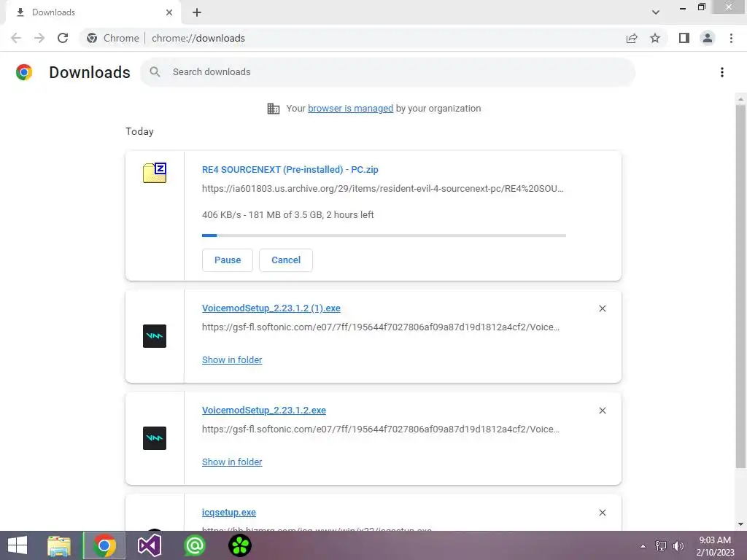Show VoicemodSetup_2.23.1.2.exe in folder

232,462
